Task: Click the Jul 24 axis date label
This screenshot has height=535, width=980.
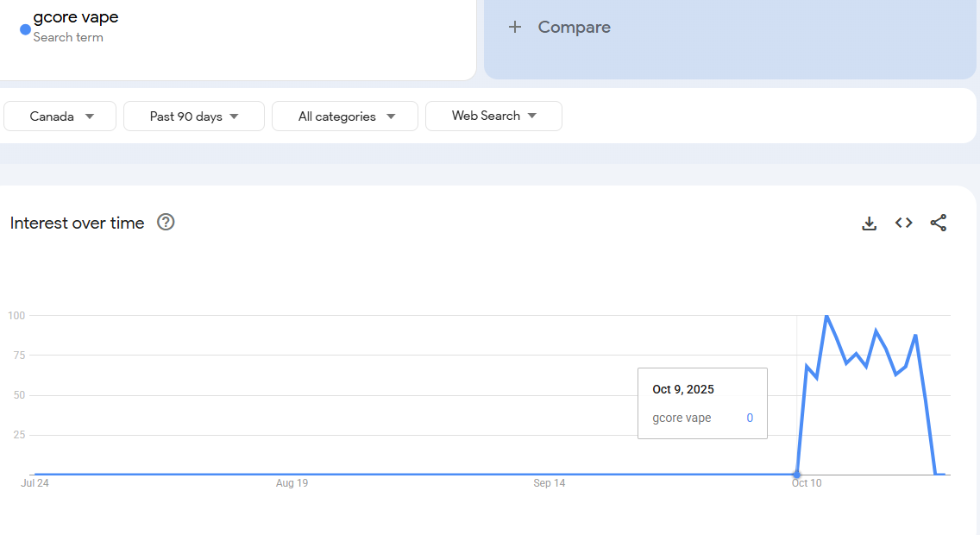Action: coord(35,483)
